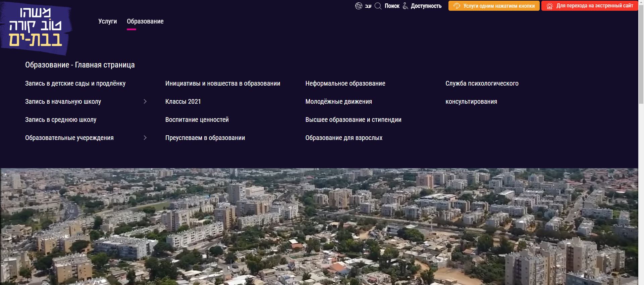Open Служба психологического консультирования link
The height and width of the screenshot is (285, 644).
pyautogui.click(x=482, y=84)
